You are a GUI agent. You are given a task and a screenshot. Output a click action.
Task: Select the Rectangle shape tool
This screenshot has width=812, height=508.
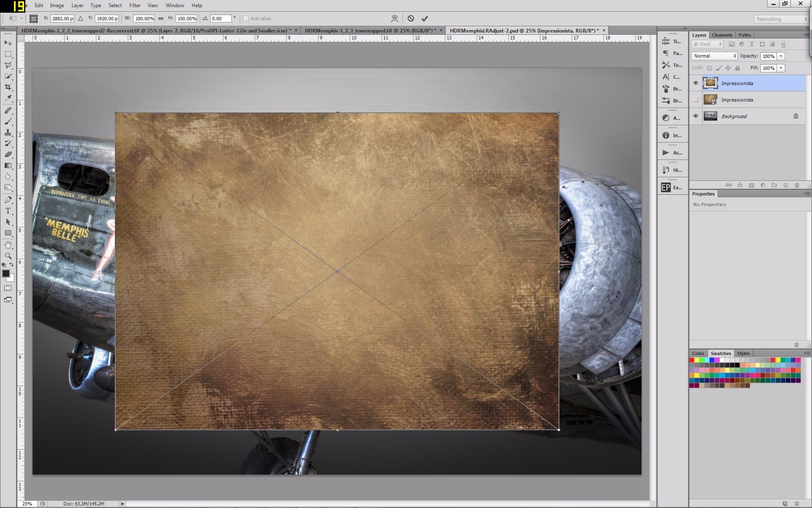8,233
